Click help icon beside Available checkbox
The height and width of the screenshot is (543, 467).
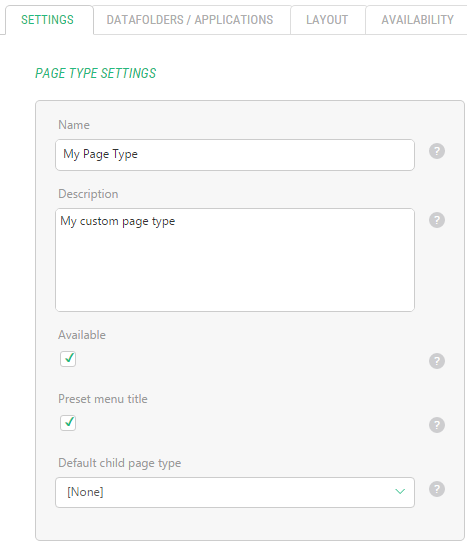[x=437, y=361]
